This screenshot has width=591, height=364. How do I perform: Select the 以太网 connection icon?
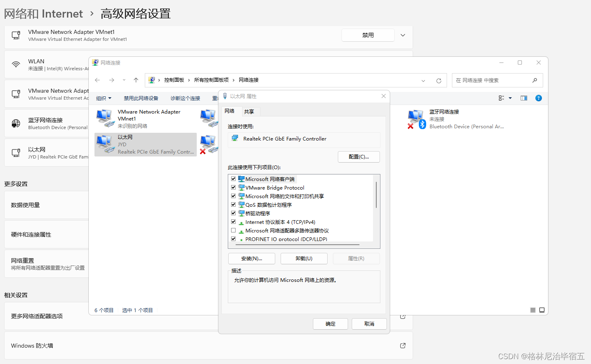point(106,144)
